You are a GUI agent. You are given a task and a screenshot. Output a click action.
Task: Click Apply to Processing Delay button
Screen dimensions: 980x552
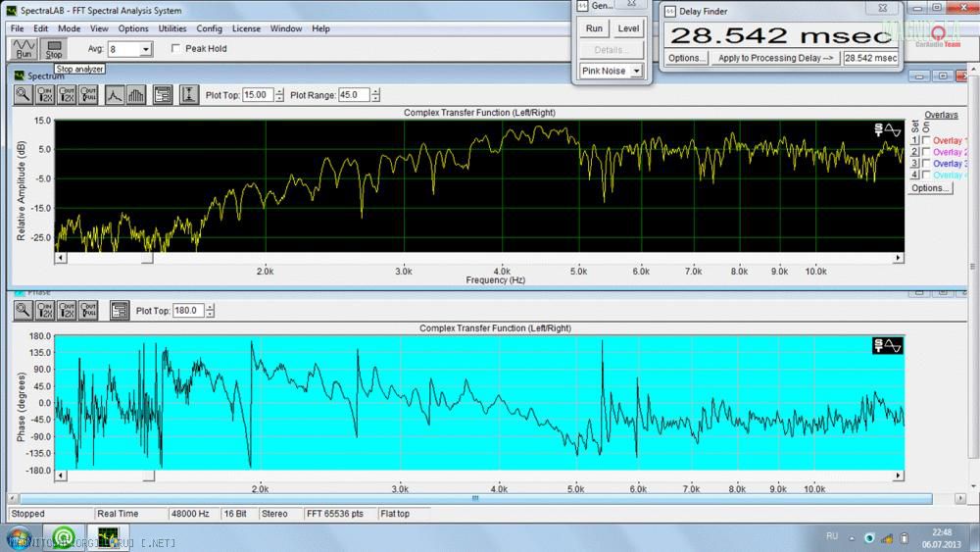pos(775,58)
